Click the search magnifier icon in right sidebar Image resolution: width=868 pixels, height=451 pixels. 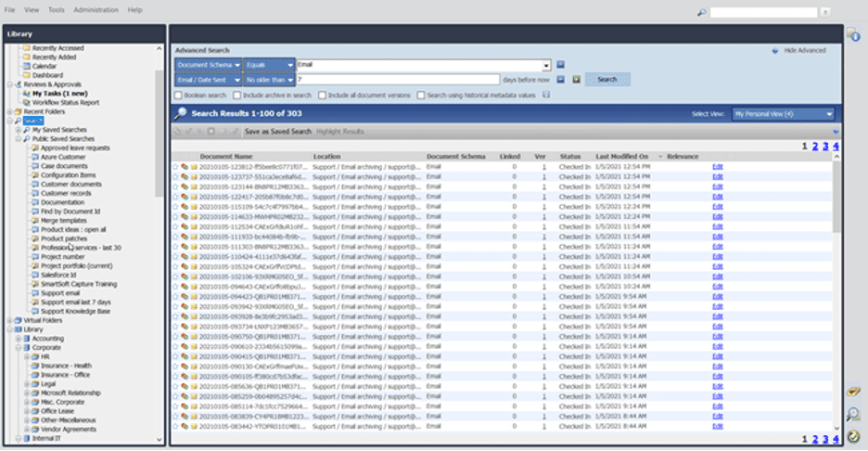tap(853, 414)
